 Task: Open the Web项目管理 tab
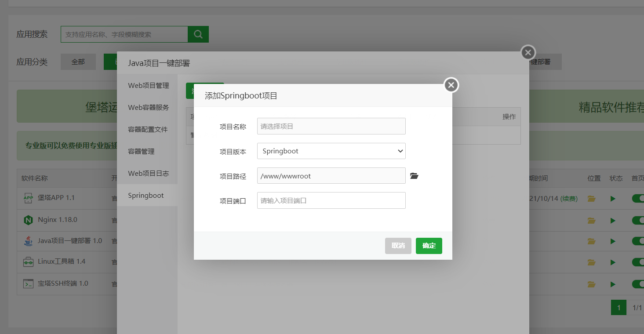[147, 85]
